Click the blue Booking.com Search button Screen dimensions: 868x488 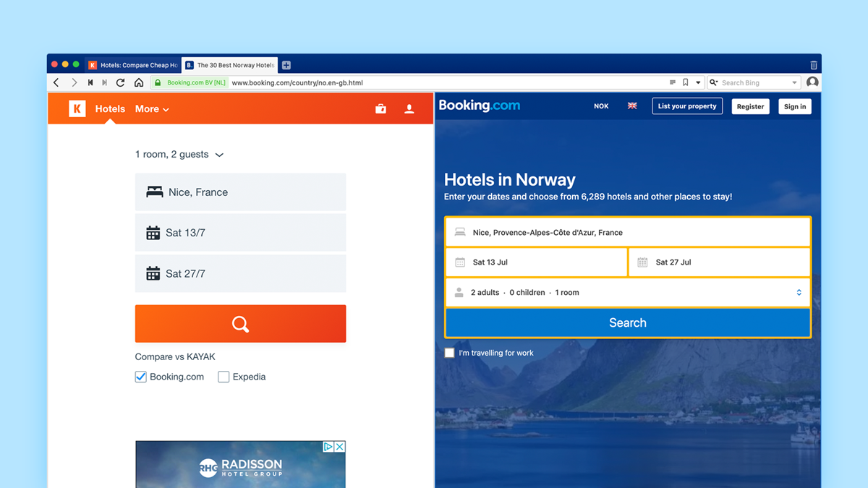pos(628,323)
